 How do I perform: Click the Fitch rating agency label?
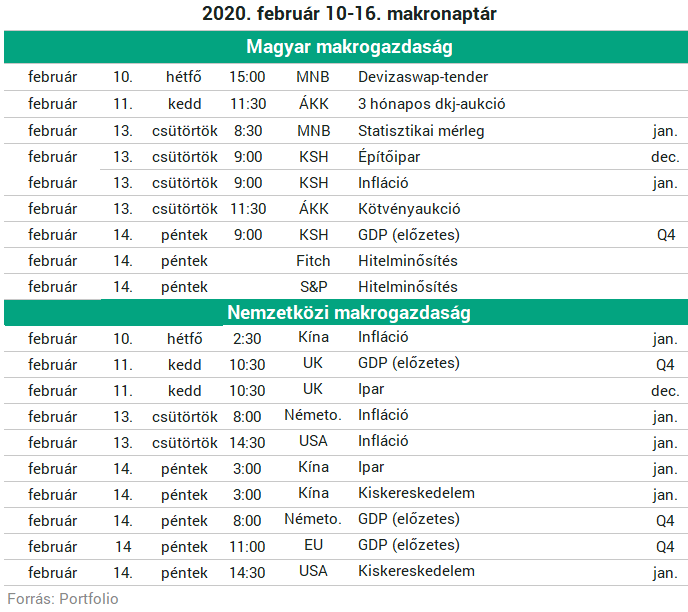pyautogui.click(x=313, y=261)
